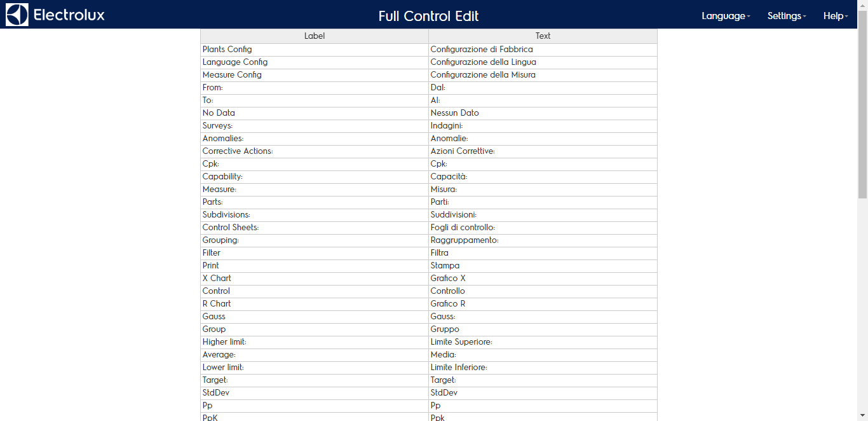Select the Plants Config label cell
The width and height of the screenshot is (868, 421).
[315, 50]
